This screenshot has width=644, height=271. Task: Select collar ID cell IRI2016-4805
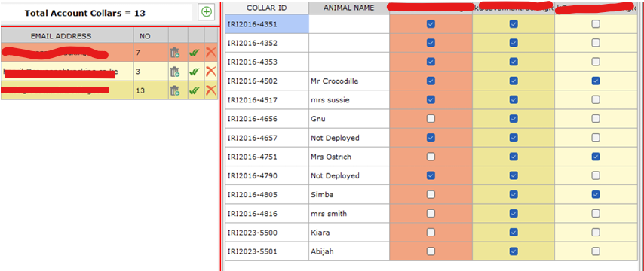point(266,194)
